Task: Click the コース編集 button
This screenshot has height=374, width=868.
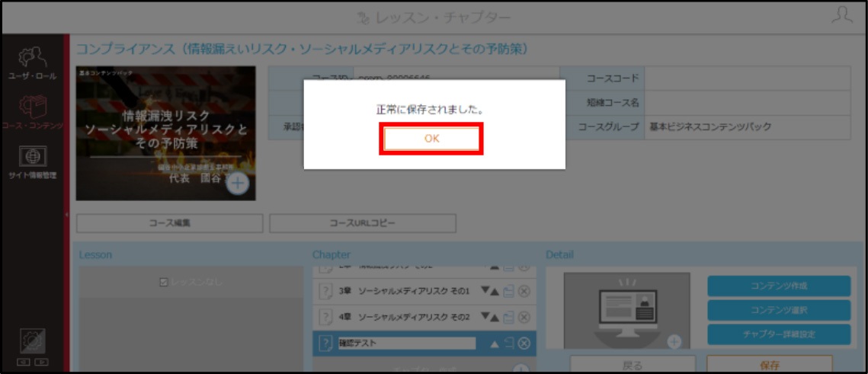Action: coord(170,223)
